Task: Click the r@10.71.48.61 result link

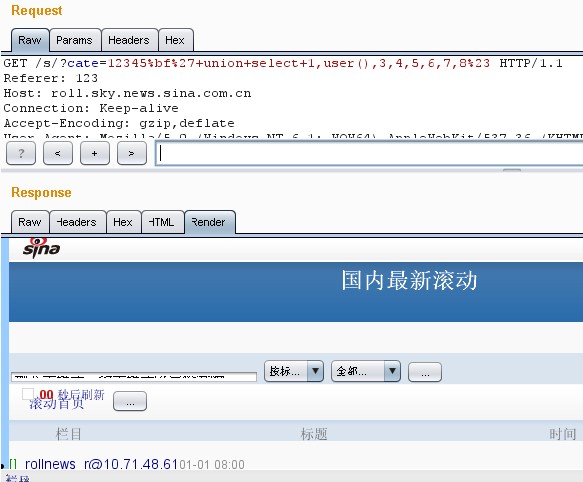Action: tap(131, 464)
